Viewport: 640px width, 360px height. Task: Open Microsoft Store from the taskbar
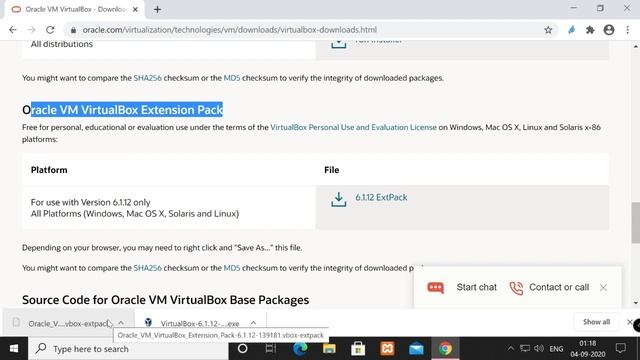[358, 349]
